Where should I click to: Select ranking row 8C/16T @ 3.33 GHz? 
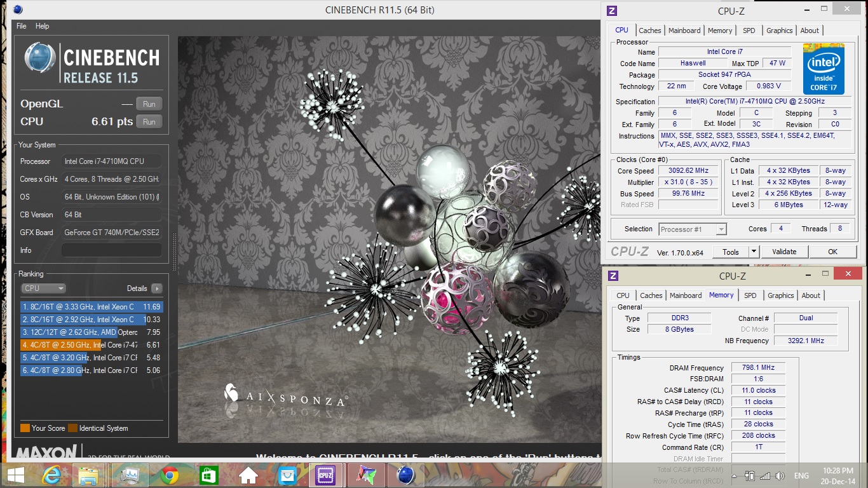click(92, 307)
